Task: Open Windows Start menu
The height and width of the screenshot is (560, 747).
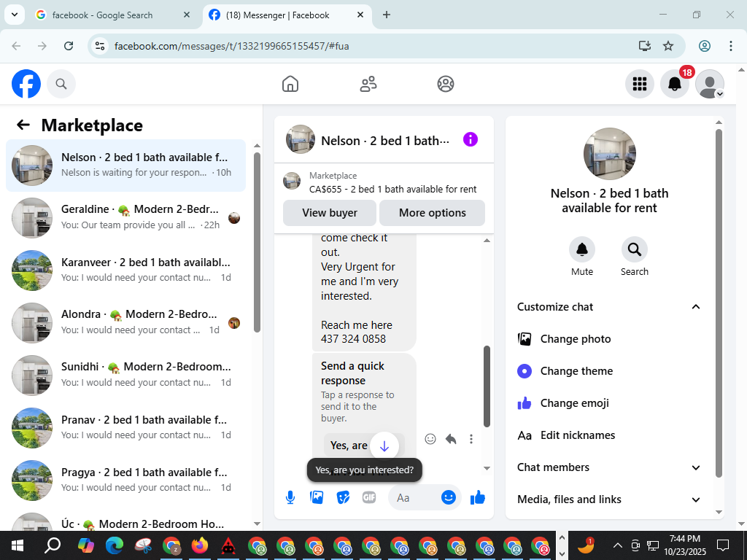Action: click(x=18, y=545)
